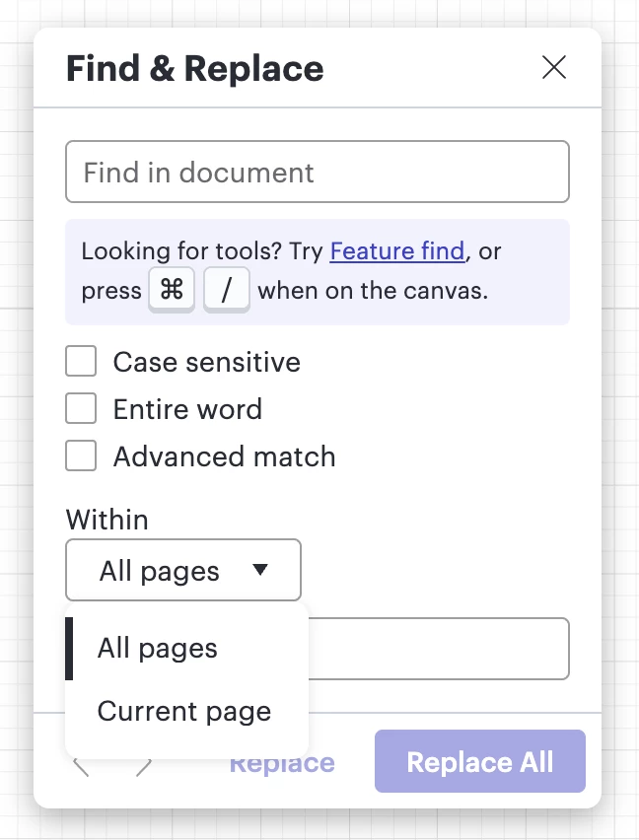
Task: Click the triangle arrow in the Within dropdown
Action: click(260, 570)
